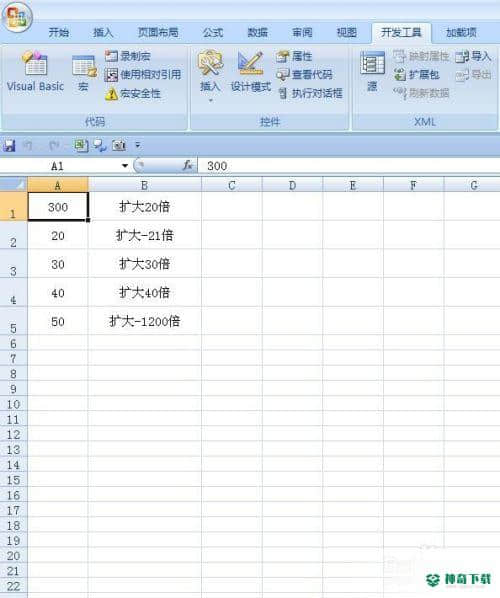Expand the quick access toolbar customize arrow
This screenshot has width=500, height=598.
[x=138, y=145]
